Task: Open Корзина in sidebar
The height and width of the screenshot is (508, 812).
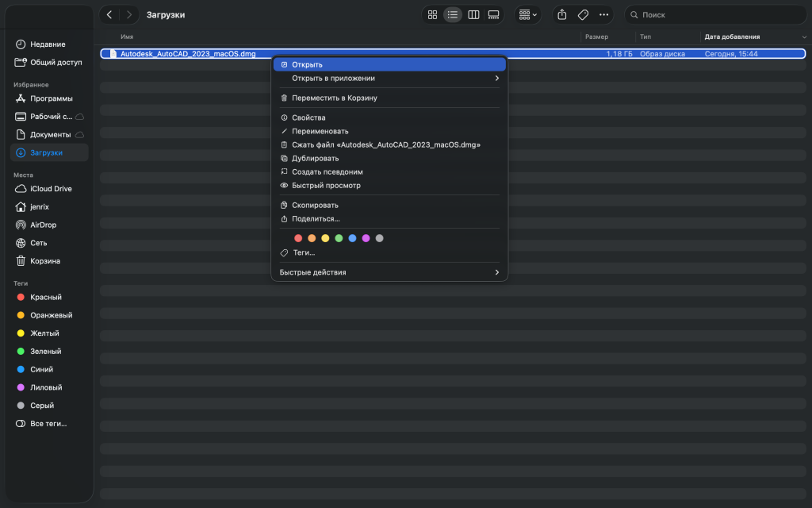Action: click(49, 260)
